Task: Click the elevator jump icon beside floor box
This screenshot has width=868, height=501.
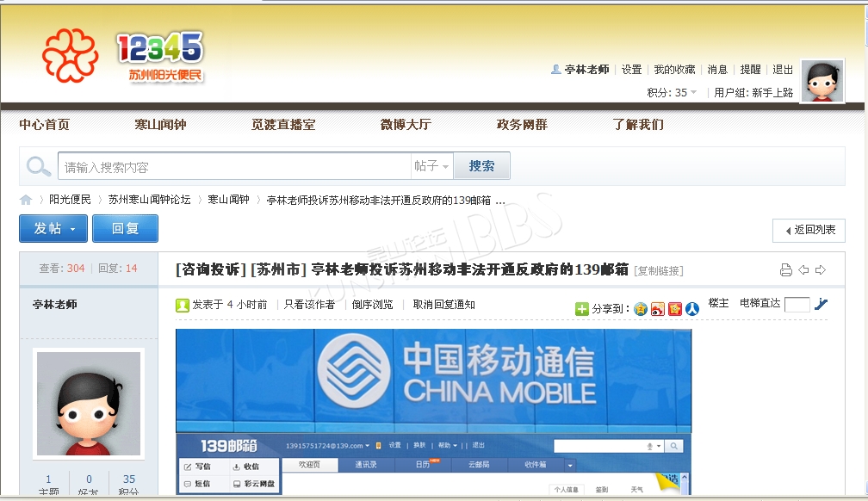Action: pyautogui.click(x=821, y=304)
